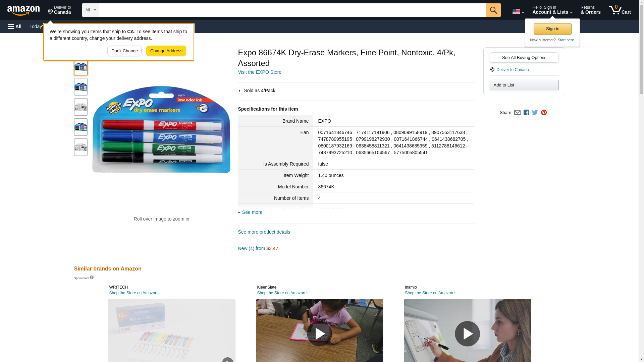
Task: Click Visit the EXPO Store link
Action: click(x=260, y=72)
